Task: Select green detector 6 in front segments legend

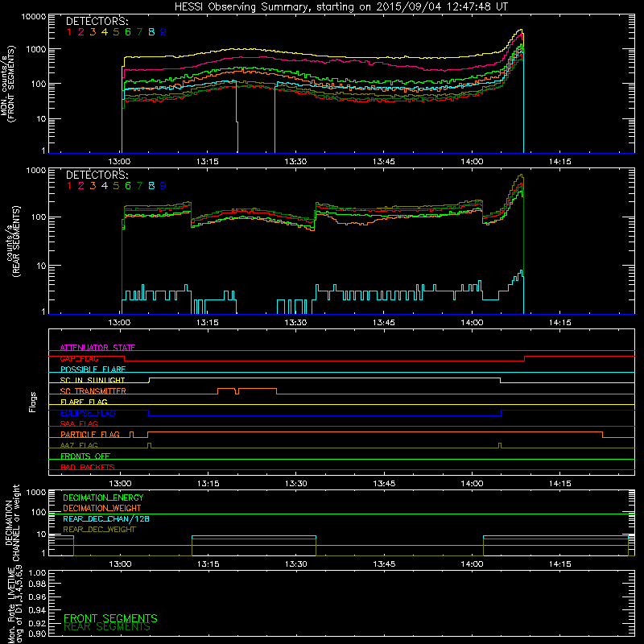Action: click(128, 32)
